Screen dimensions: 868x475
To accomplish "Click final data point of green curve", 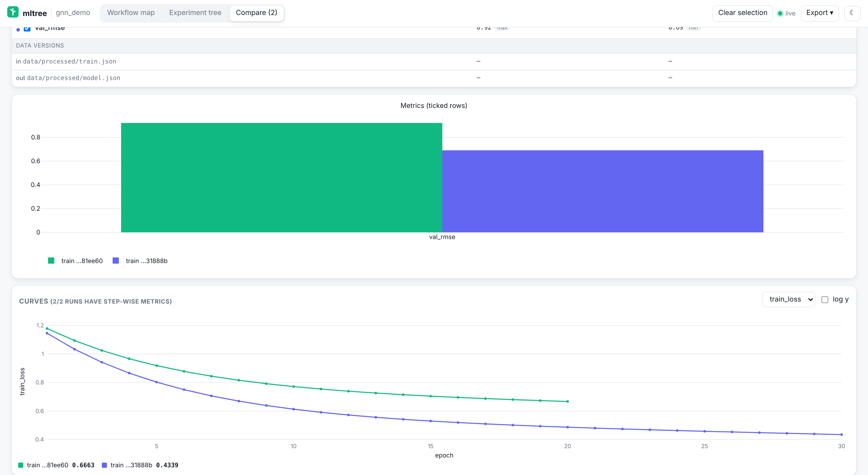I will 568,401.
